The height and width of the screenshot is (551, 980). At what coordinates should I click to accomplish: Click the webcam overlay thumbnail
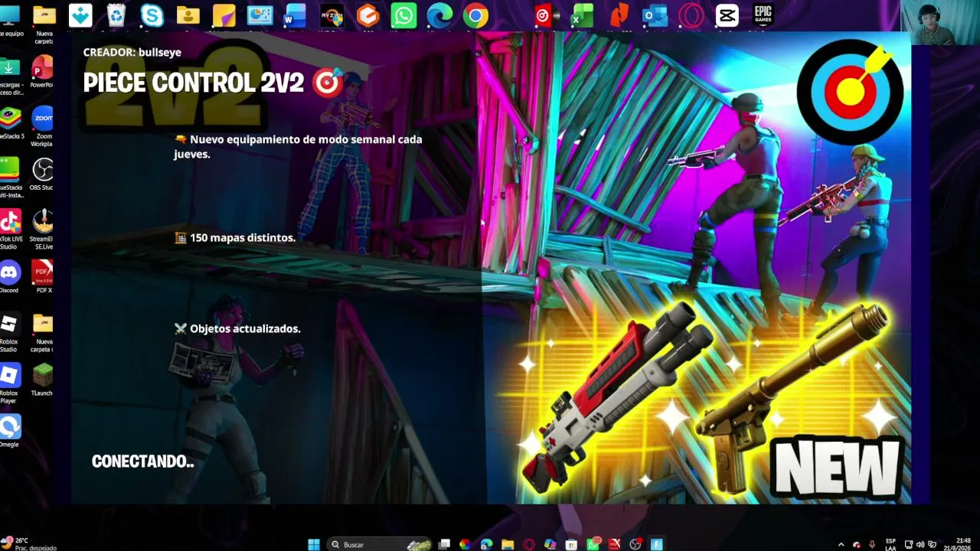click(x=940, y=23)
